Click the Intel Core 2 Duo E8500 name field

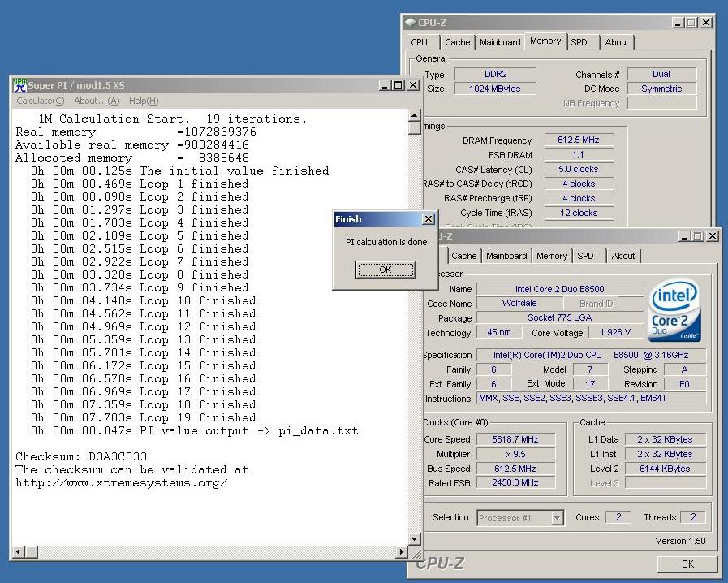point(560,289)
